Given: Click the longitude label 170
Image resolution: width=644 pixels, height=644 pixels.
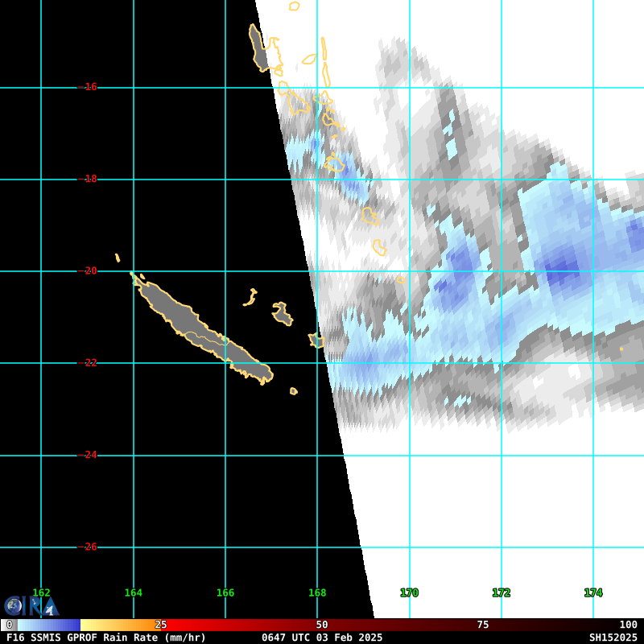Looking at the screenshot, I should pos(409,592).
